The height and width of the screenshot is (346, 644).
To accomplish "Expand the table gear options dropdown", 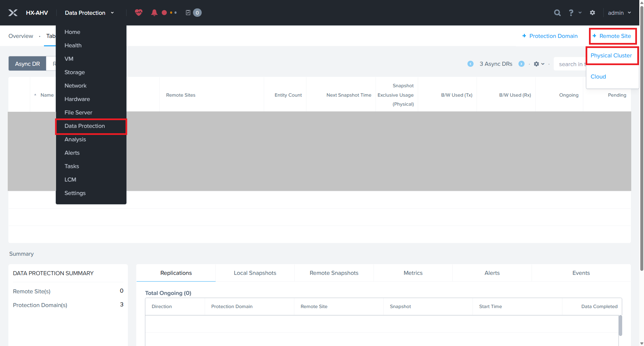I will point(539,64).
